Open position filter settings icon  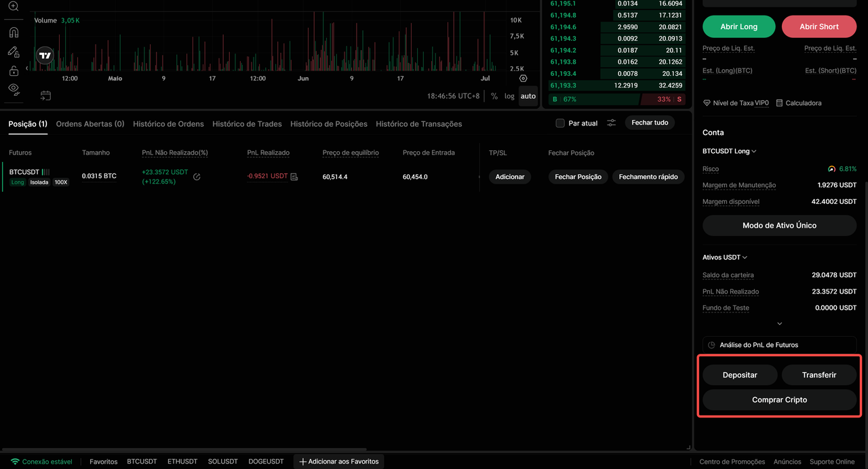(612, 123)
